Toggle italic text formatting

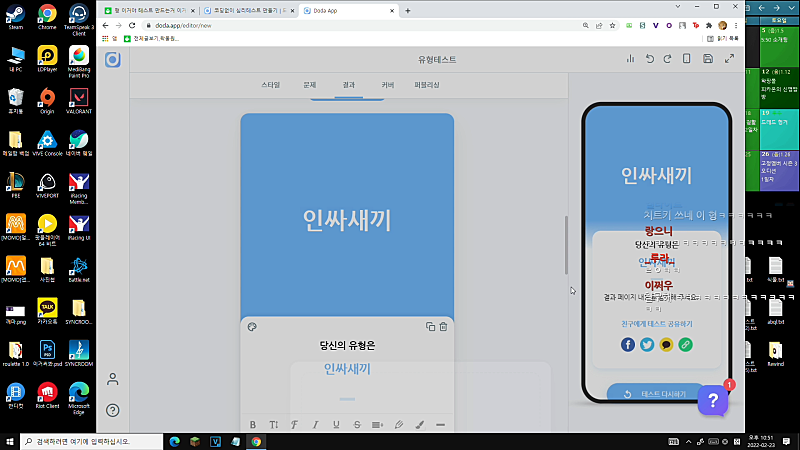tap(315, 424)
